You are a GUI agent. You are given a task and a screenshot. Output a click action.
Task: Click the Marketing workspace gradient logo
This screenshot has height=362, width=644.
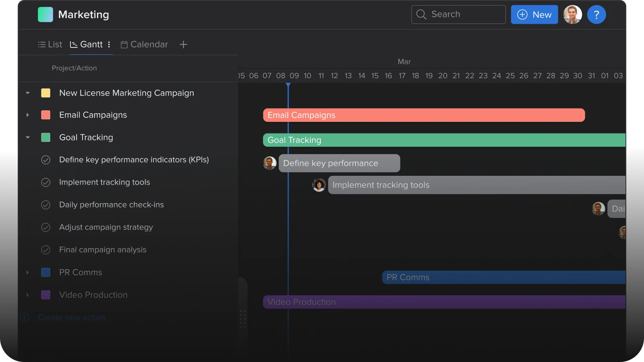(x=45, y=15)
